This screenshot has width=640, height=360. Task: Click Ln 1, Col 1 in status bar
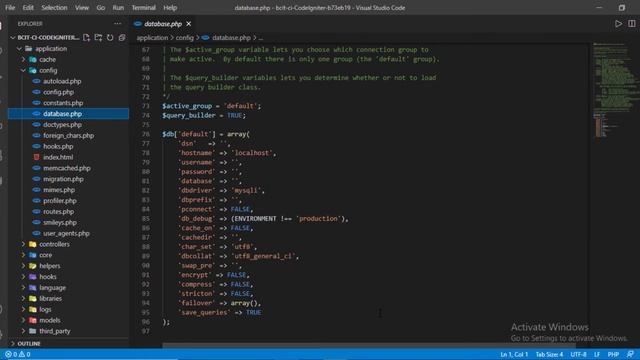(514, 354)
